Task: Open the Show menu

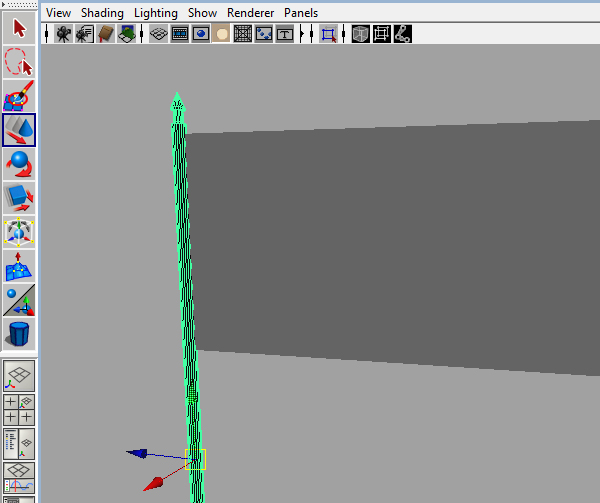Action: (202, 13)
